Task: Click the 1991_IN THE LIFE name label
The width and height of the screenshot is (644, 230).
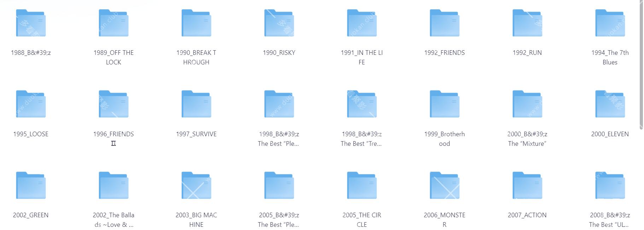Action: 361,57
